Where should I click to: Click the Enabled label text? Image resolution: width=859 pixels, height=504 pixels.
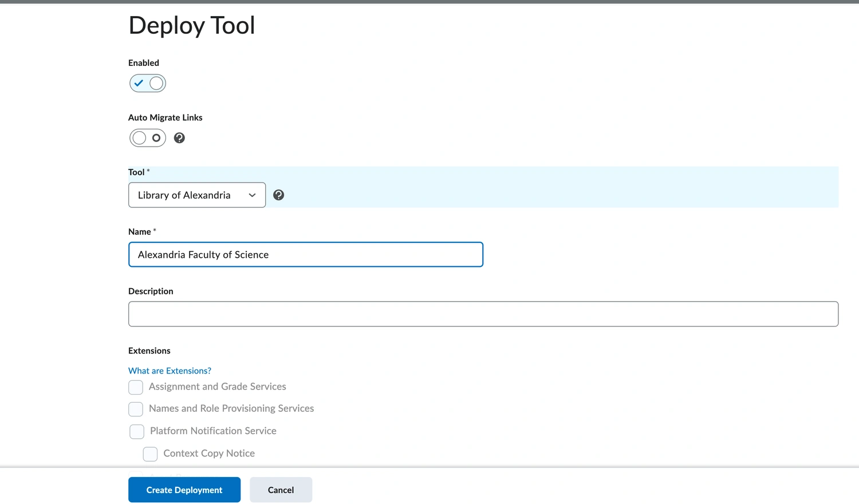click(x=144, y=63)
